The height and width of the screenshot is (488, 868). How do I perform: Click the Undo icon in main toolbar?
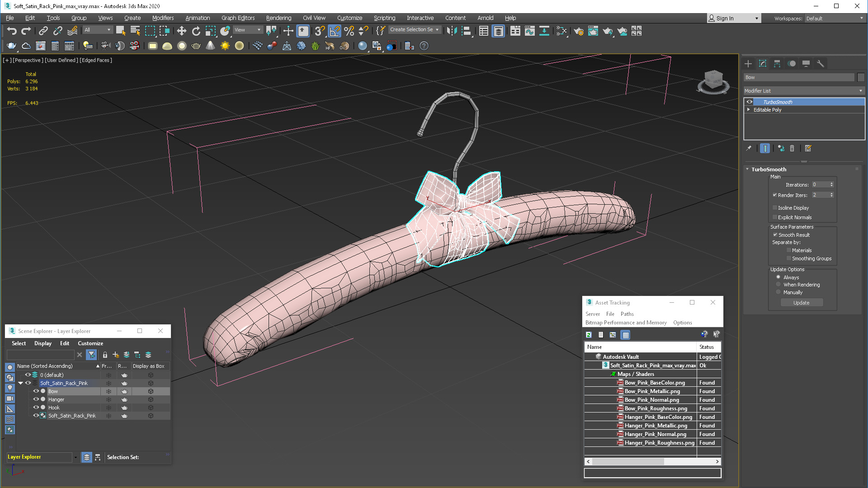coord(12,31)
